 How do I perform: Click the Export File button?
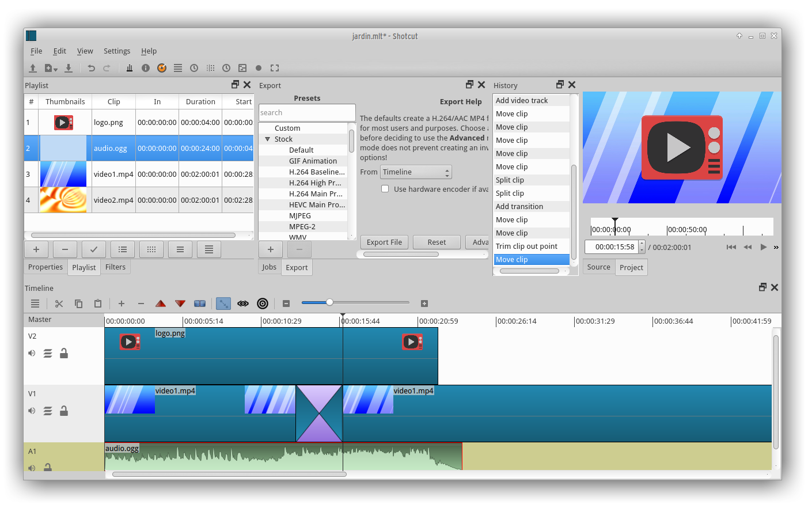(x=384, y=242)
